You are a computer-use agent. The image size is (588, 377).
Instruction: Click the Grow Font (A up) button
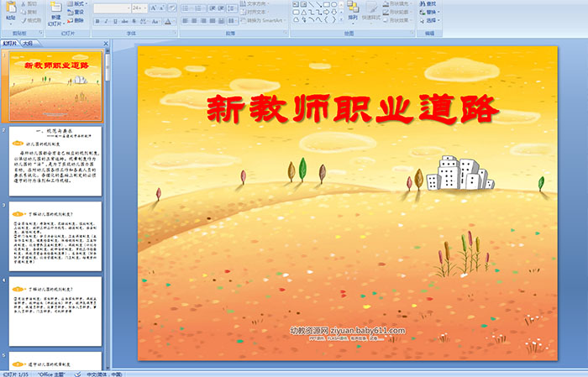154,8
